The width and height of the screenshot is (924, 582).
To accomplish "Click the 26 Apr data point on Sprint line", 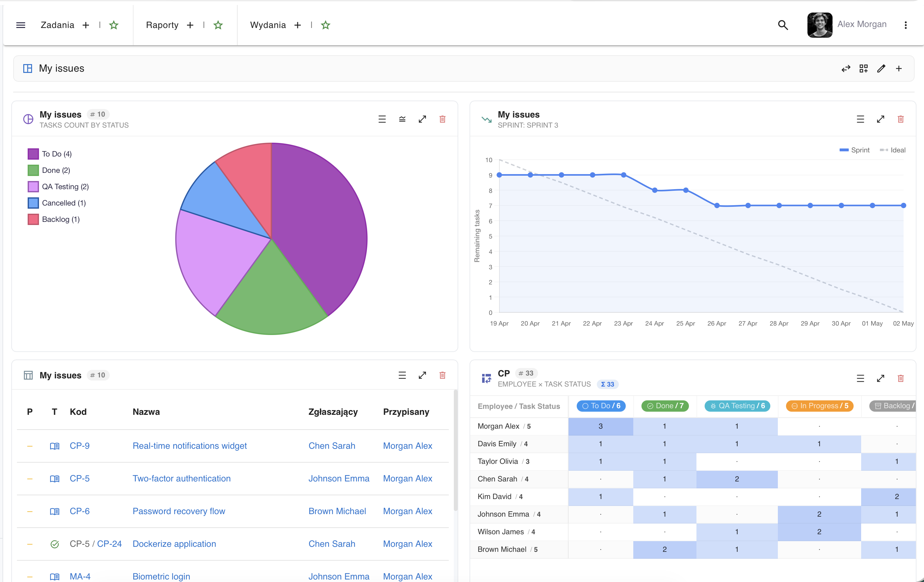I will click(717, 206).
